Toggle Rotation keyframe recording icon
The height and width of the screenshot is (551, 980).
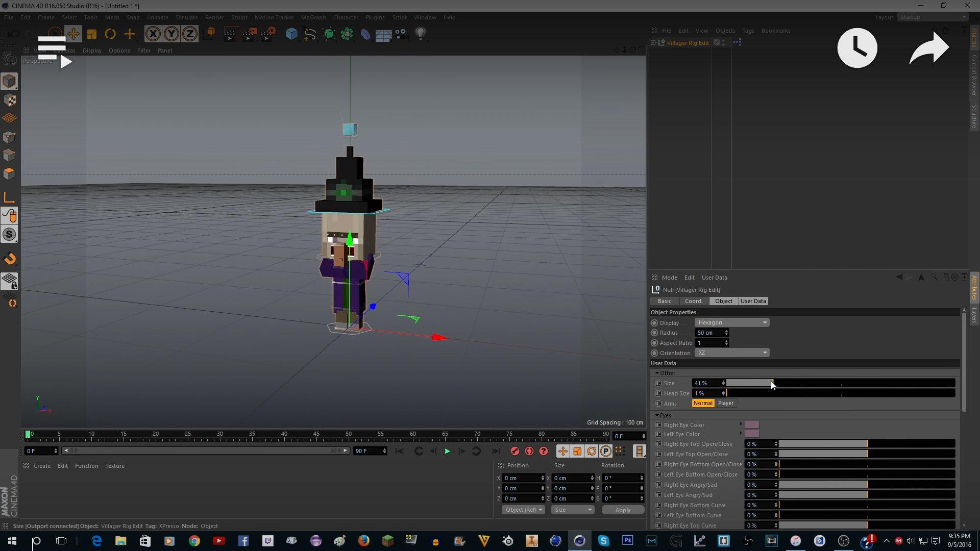point(591,451)
